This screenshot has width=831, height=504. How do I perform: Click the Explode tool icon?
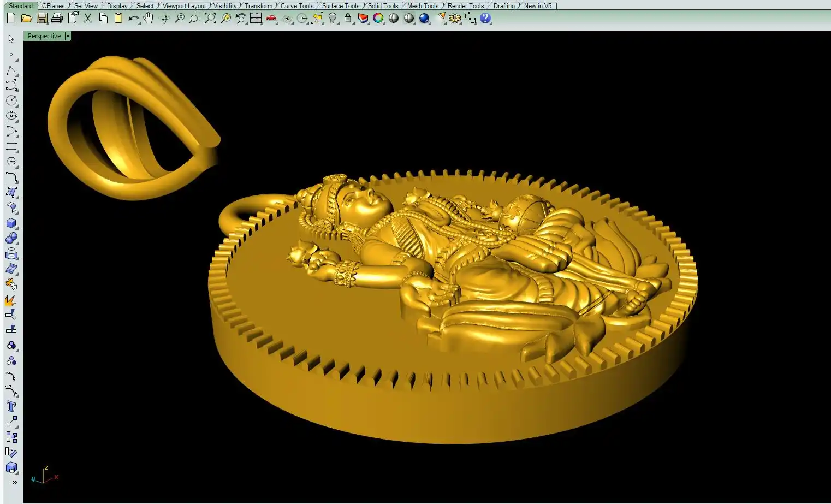pyautogui.click(x=11, y=300)
